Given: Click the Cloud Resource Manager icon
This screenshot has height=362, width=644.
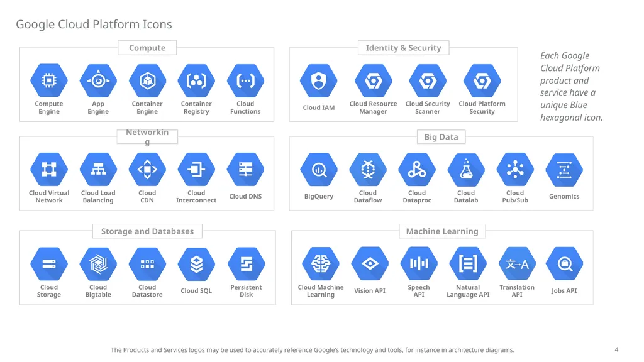Looking at the screenshot, I should (x=374, y=80).
